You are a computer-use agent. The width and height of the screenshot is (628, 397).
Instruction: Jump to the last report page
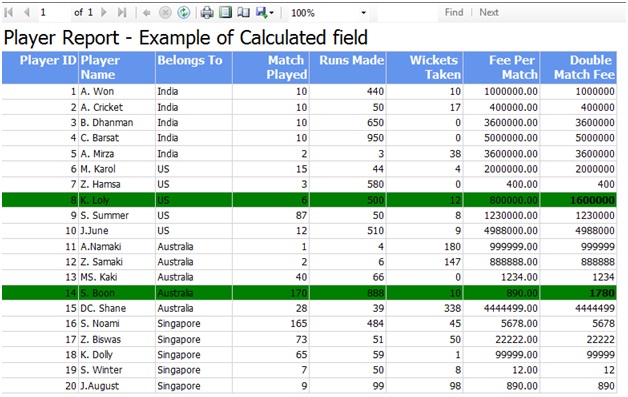click(x=122, y=12)
